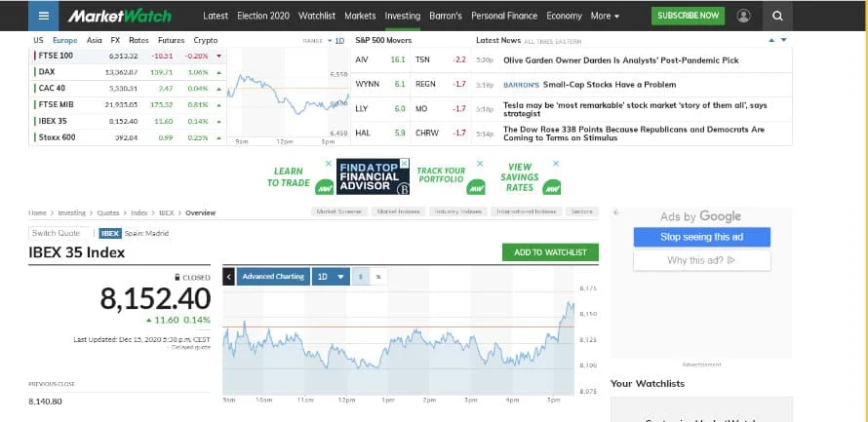This screenshot has width=868, height=422.
Task: Open Election 2020 in navigation
Action: coord(263,16)
